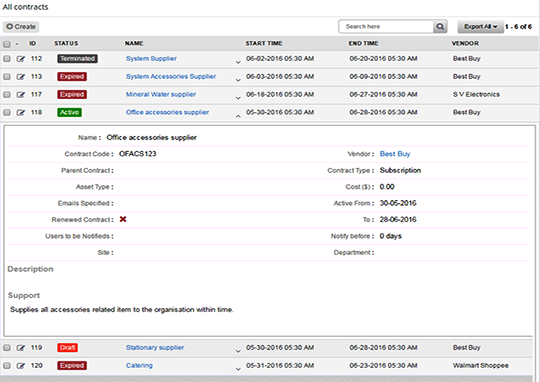Click the red X Renewed Contract icon
540x382 pixels.
click(123, 219)
